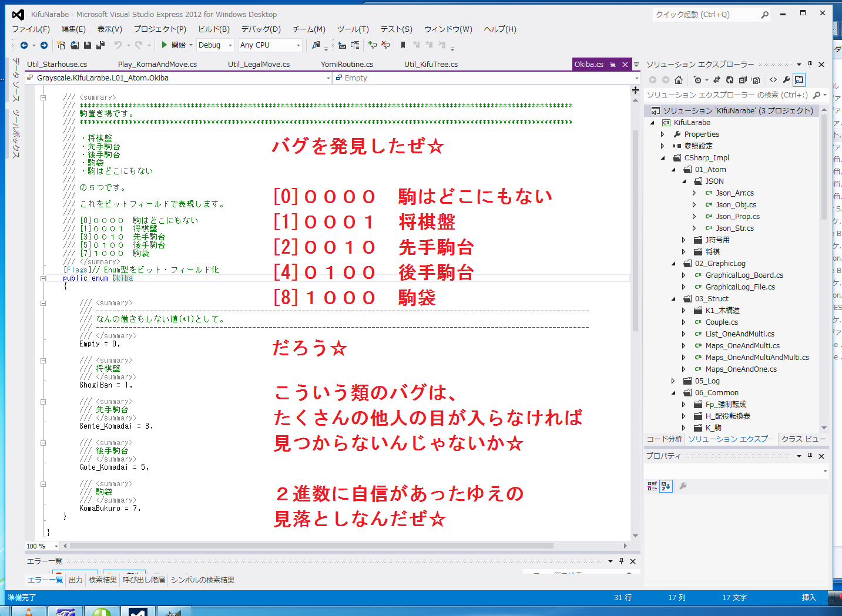
Task: Select Json_Arr.cs in Solution Explorer
Action: 734,193
